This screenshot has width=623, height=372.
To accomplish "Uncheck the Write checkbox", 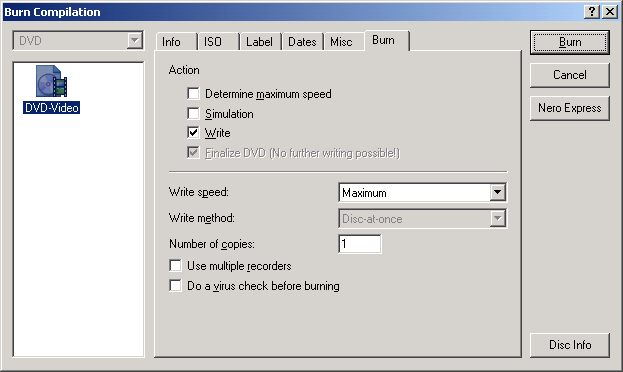I will click(193, 133).
